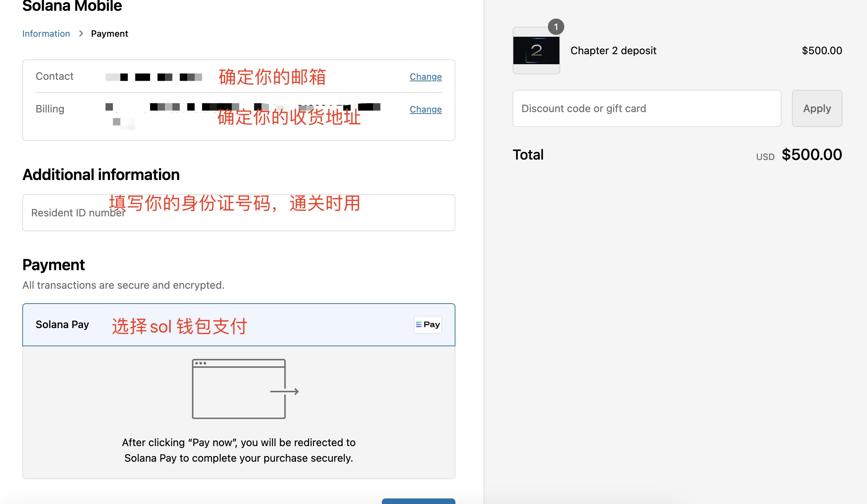This screenshot has width=867, height=504.
Task: Click the USD currency label
Action: tap(765, 157)
